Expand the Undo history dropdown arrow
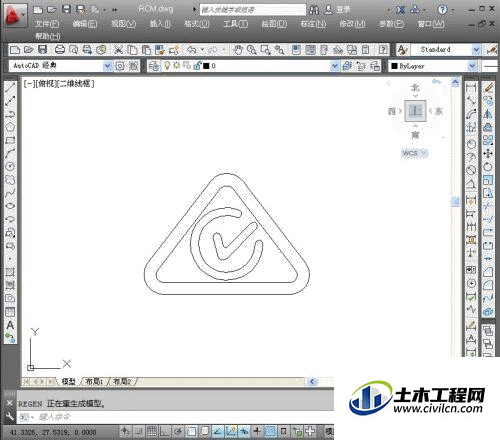Screen dimensions: 500x440 point(202,50)
